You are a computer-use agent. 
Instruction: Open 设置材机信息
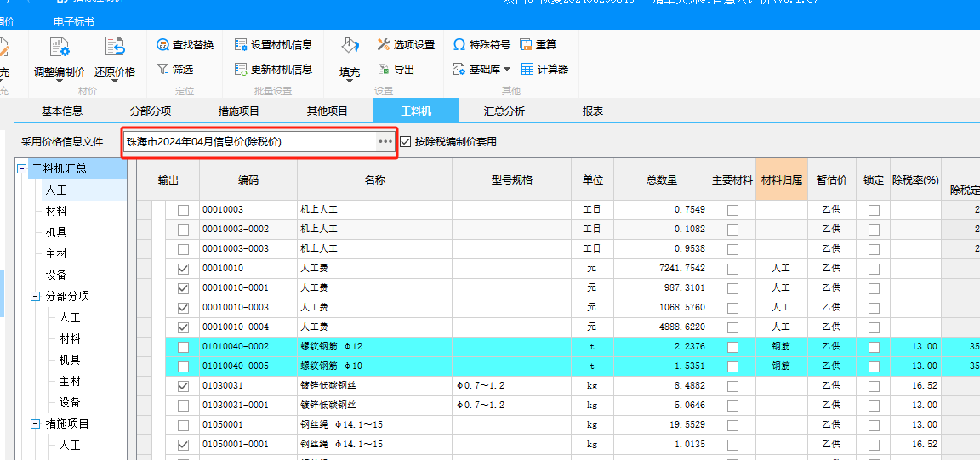pos(273,45)
